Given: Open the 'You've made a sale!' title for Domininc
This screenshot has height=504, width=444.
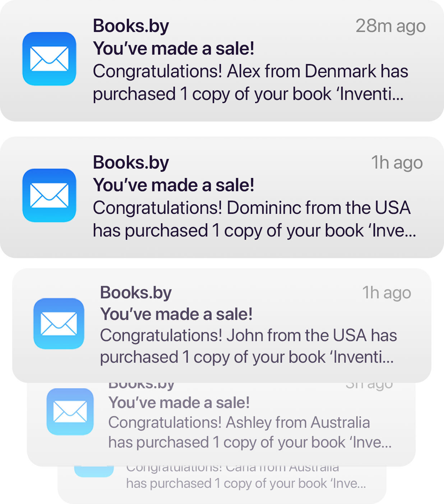Looking at the screenshot, I should [174, 185].
